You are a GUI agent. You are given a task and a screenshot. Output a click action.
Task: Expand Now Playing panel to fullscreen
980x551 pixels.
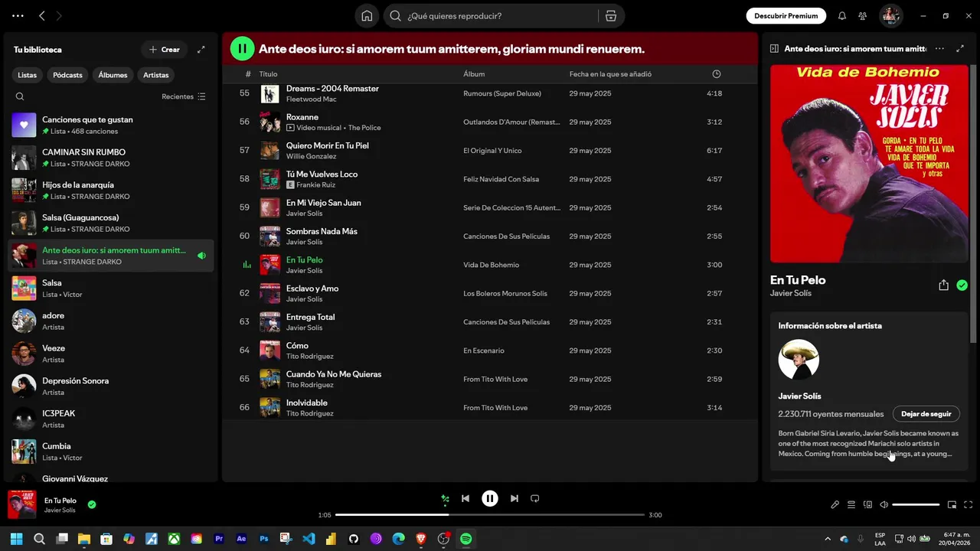pos(961,49)
